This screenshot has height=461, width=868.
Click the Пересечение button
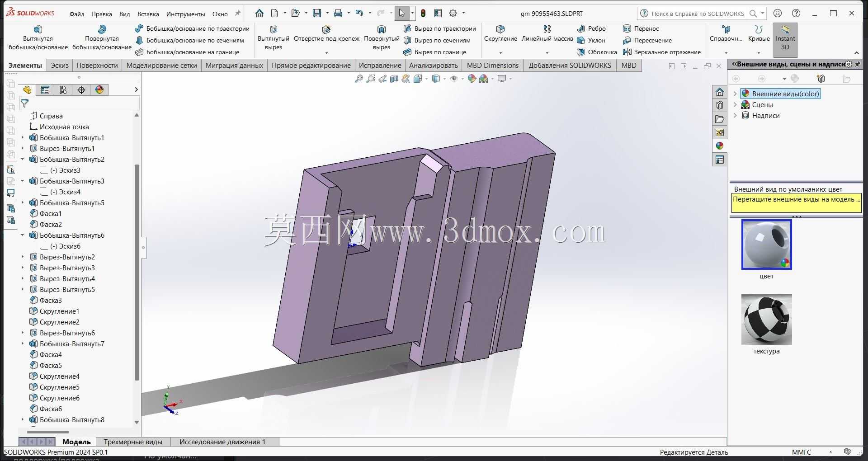647,40
